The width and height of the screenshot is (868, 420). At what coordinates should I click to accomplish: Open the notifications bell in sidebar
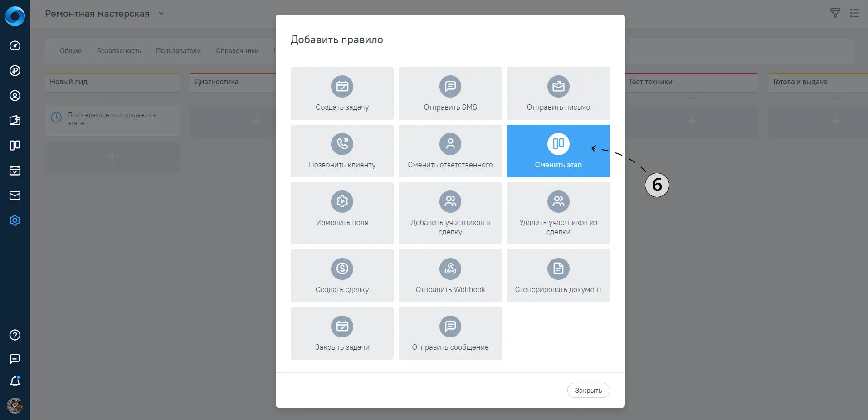click(x=15, y=381)
